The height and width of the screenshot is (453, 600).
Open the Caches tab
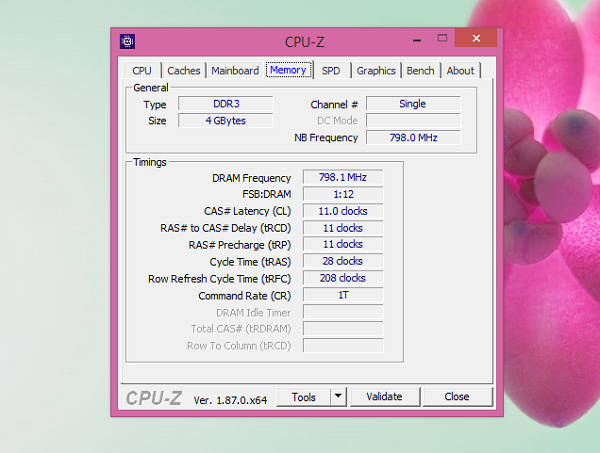point(183,71)
